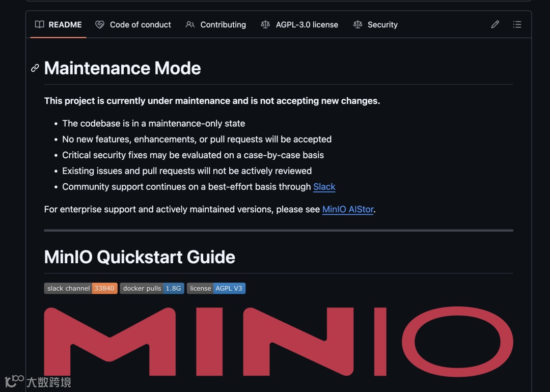Click "Existing issues and pull requests" bullet
550x392 pixels.
coord(187,171)
